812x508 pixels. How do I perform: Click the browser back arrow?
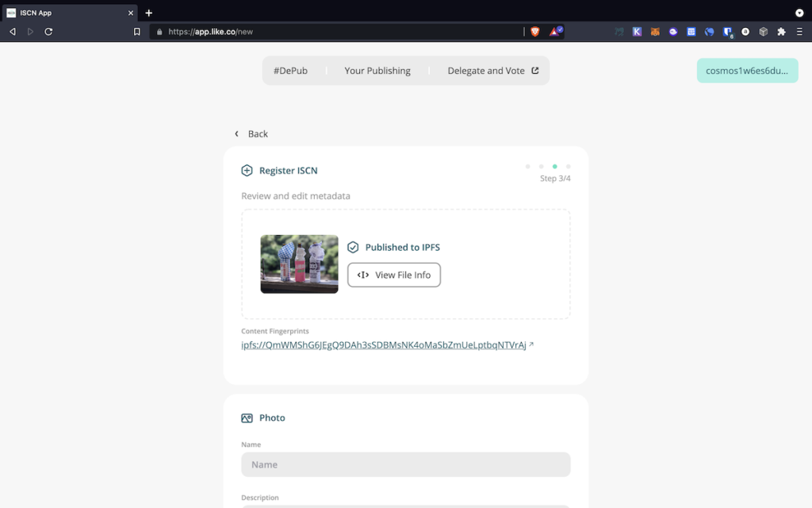13,32
